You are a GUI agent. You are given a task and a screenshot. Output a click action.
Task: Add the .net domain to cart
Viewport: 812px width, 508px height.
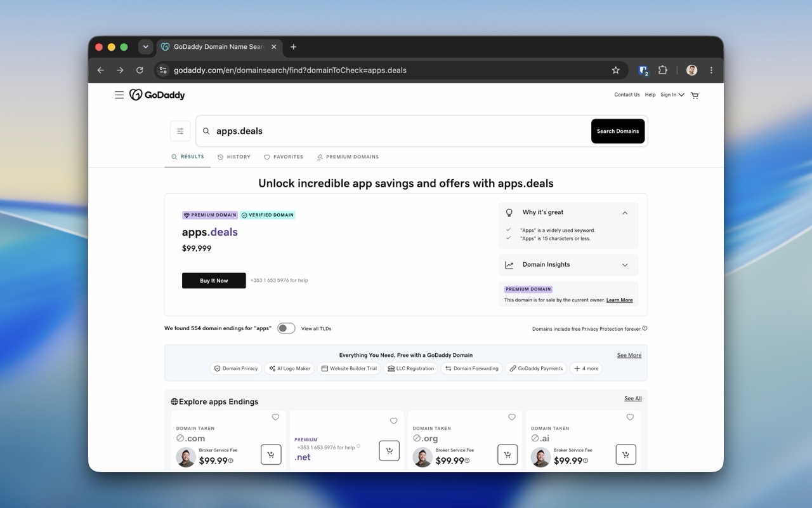[389, 451]
